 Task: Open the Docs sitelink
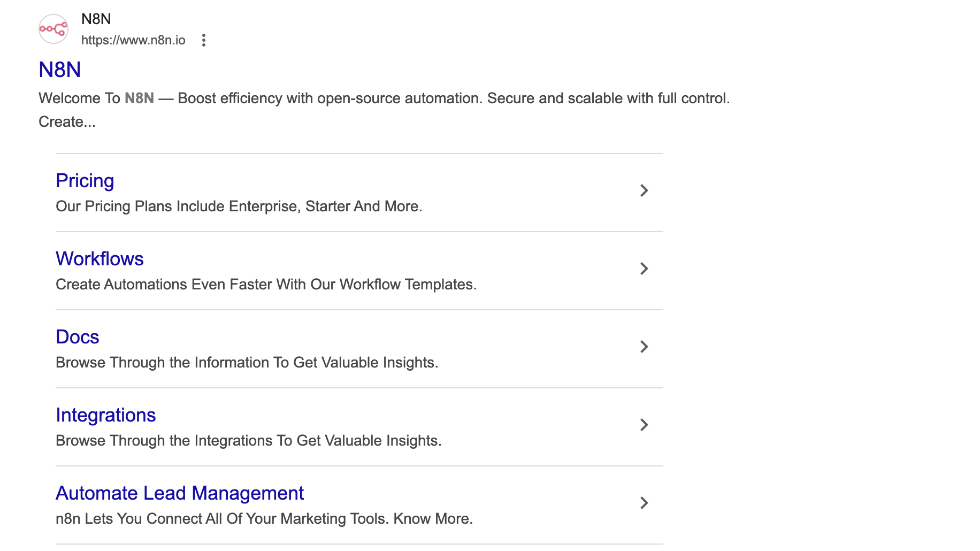tap(78, 337)
